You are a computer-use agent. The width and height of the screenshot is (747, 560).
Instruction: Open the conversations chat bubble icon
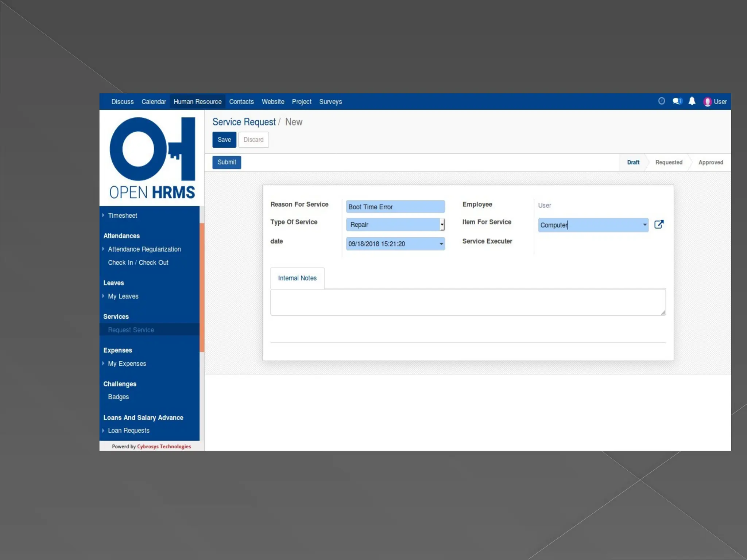pos(677,101)
